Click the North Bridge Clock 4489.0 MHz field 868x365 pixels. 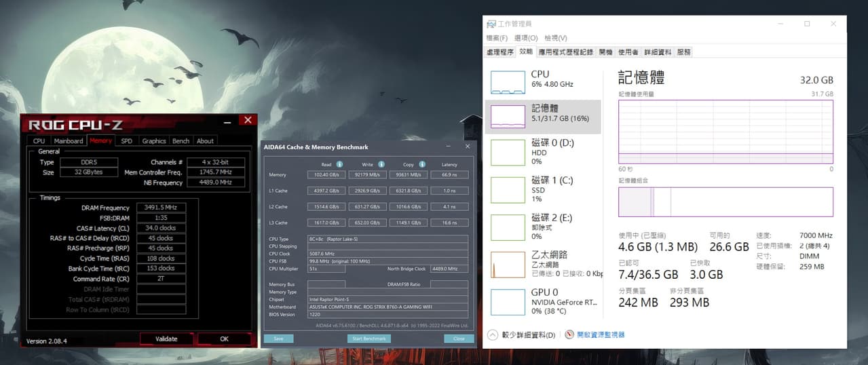[x=449, y=269]
